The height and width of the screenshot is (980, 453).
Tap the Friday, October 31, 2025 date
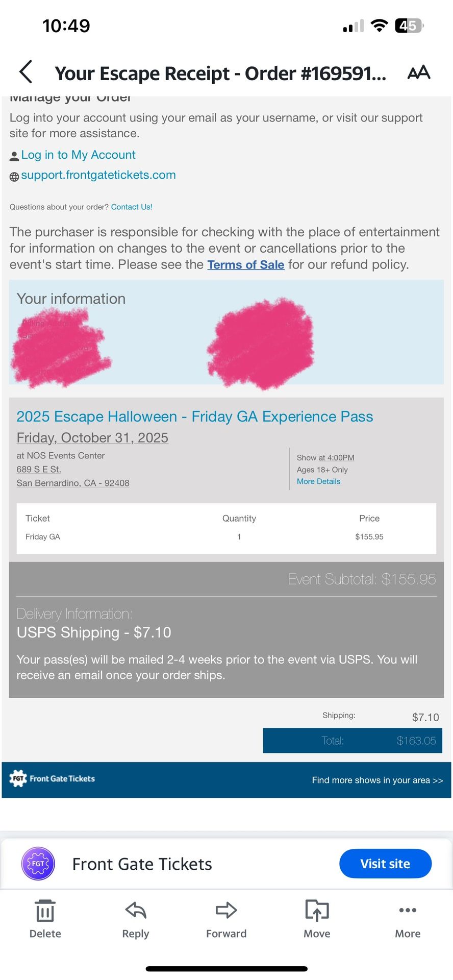pyautogui.click(x=92, y=438)
